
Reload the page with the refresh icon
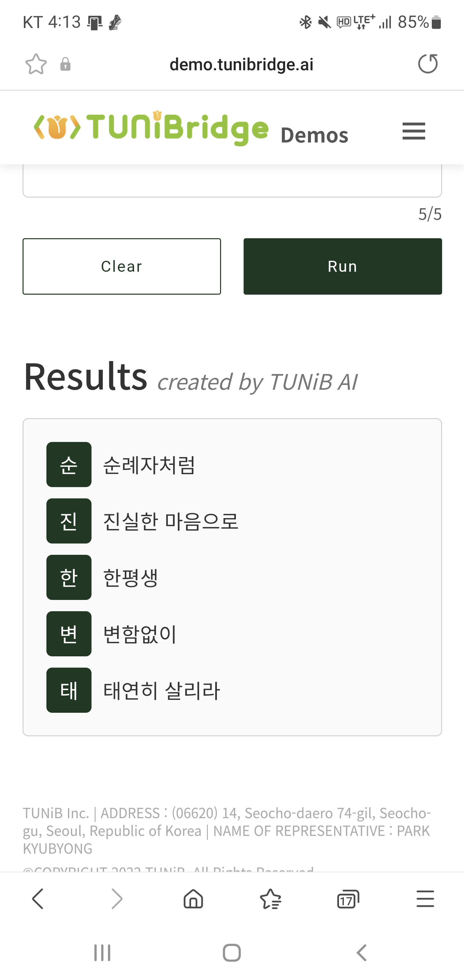(428, 64)
